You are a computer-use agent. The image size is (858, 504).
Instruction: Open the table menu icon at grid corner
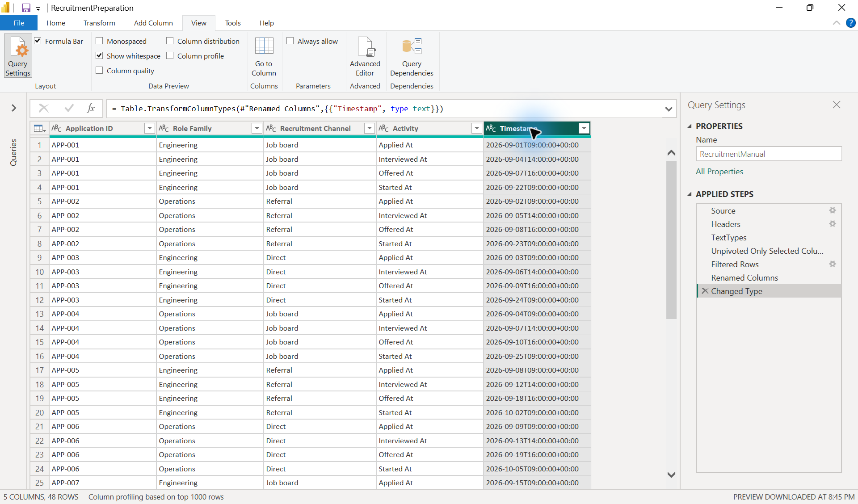click(x=39, y=129)
